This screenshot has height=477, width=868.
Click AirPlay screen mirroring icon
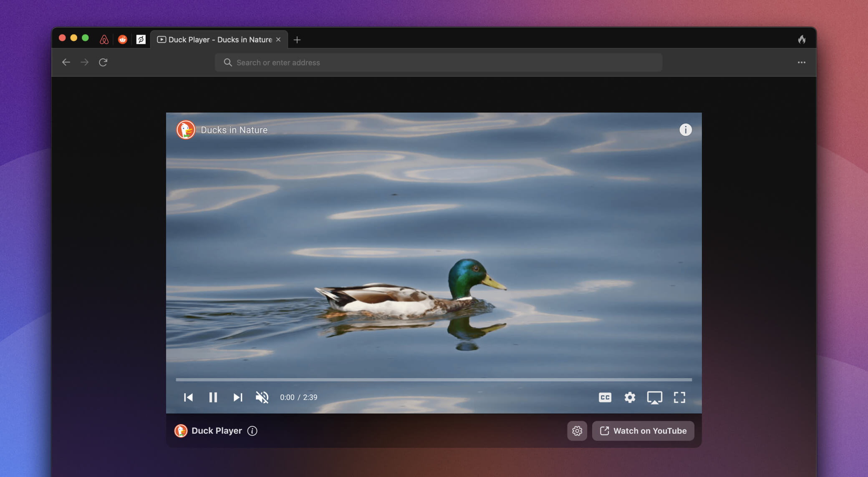654,397
